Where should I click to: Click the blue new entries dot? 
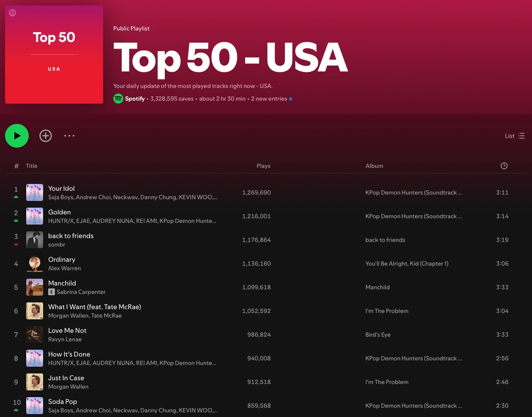coord(291,99)
